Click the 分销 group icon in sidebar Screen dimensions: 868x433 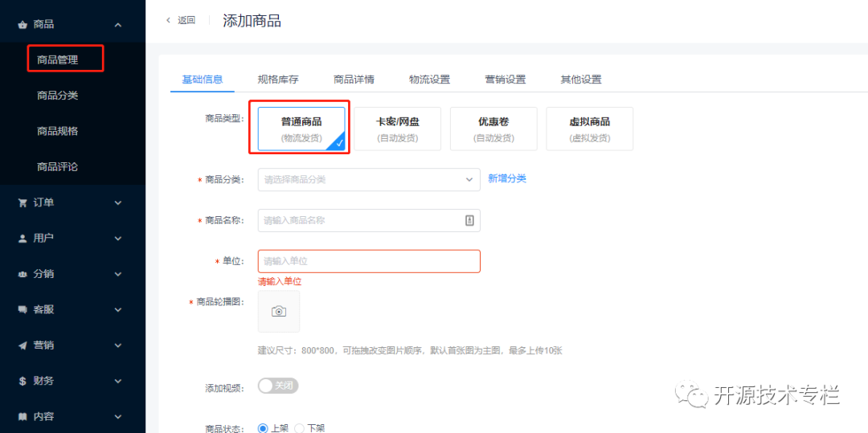[23, 274]
